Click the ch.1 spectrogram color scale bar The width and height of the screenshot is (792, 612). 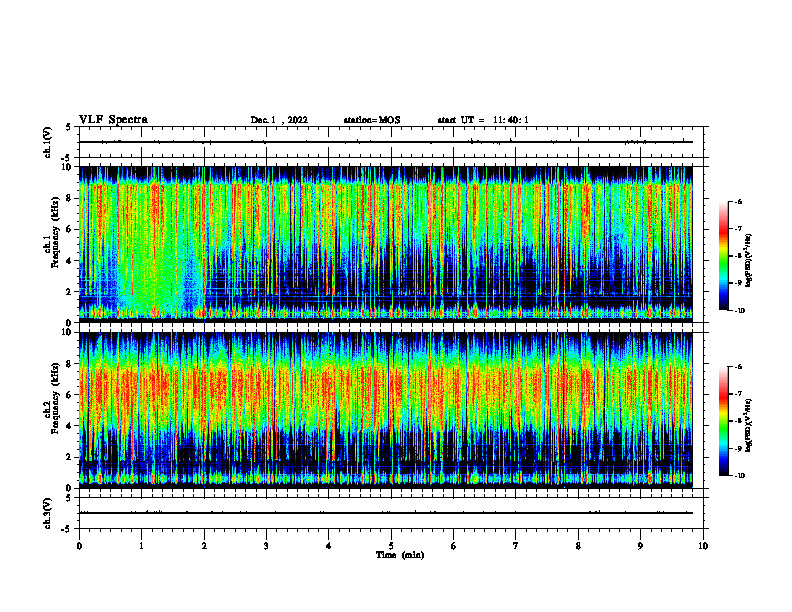point(724,256)
